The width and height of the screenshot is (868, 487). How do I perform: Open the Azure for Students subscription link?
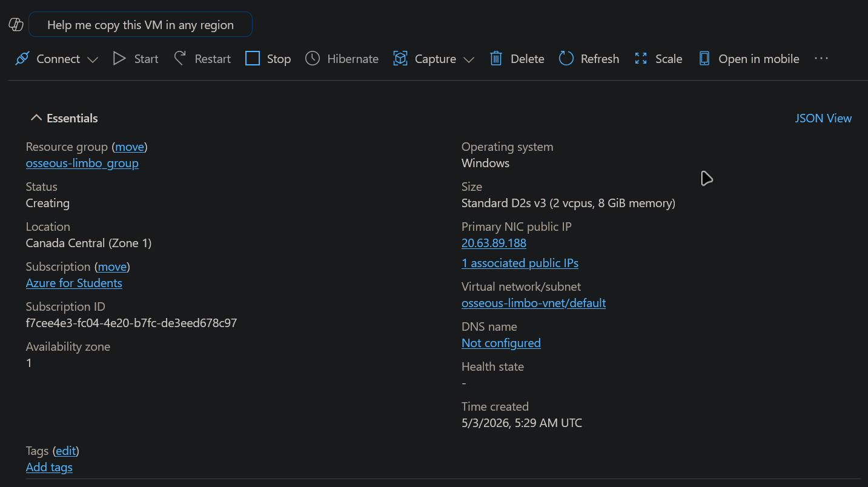(x=74, y=283)
